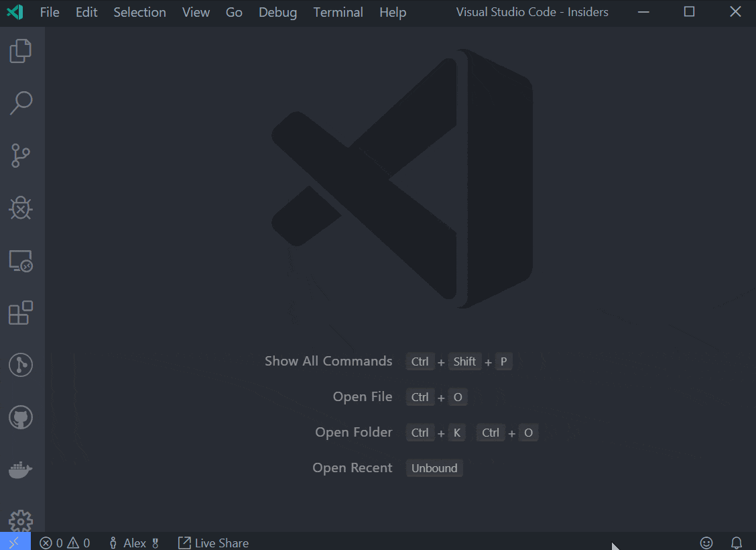
Task: Click the VS Code Insiders logo icon
Action: (x=15, y=12)
